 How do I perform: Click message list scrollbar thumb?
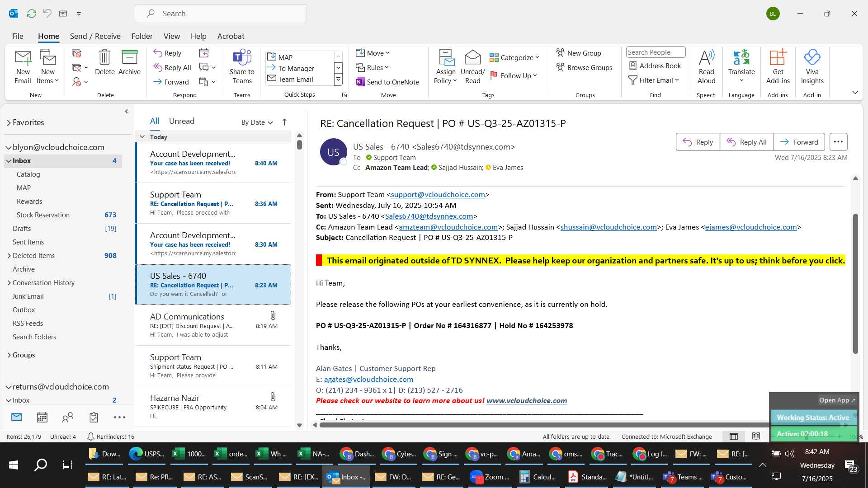point(299,145)
